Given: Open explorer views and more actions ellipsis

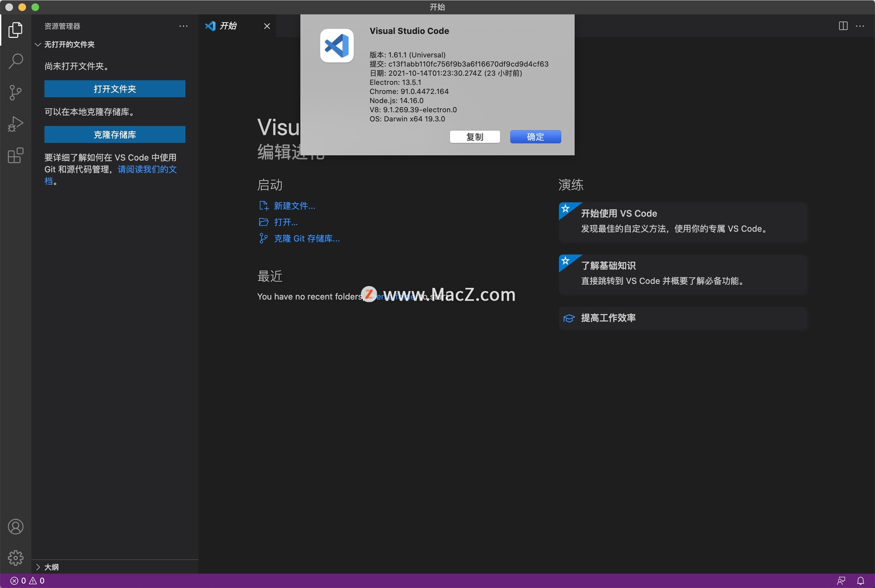Looking at the screenshot, I should pyautogui.click(x=183, y=26).
